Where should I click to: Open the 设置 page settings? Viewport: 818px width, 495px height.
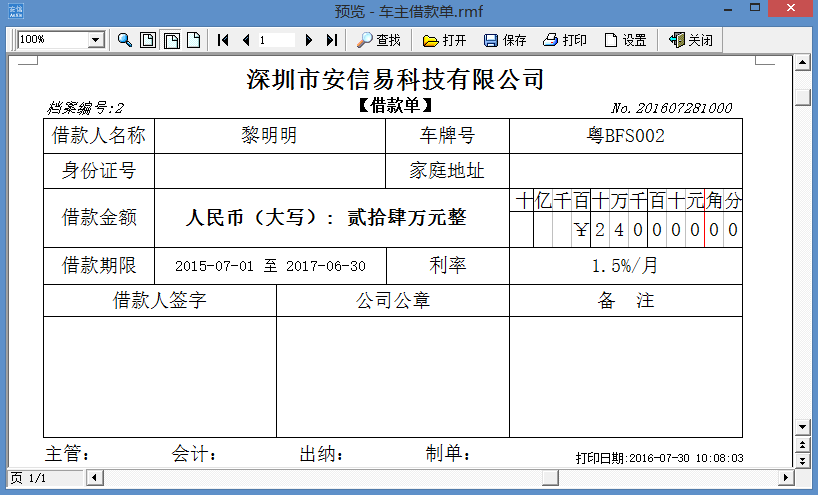625,40
